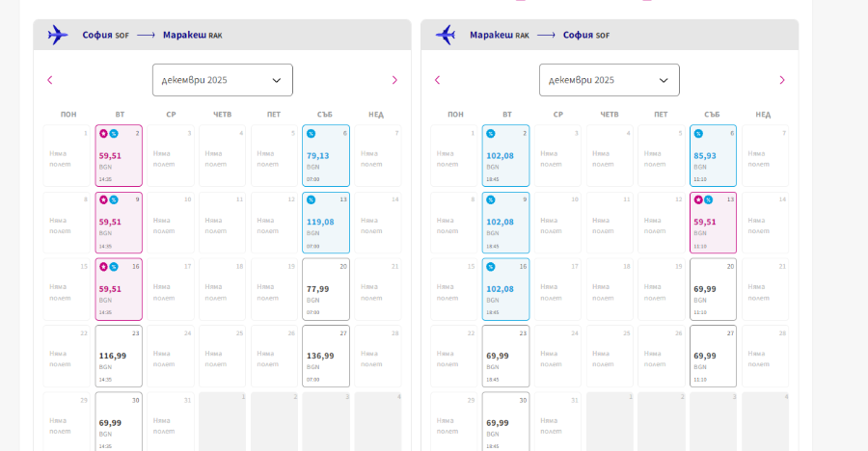
Task: Click the pink star badge on outbound December 2
Action: pyautogui.click(x=103, y=133)
